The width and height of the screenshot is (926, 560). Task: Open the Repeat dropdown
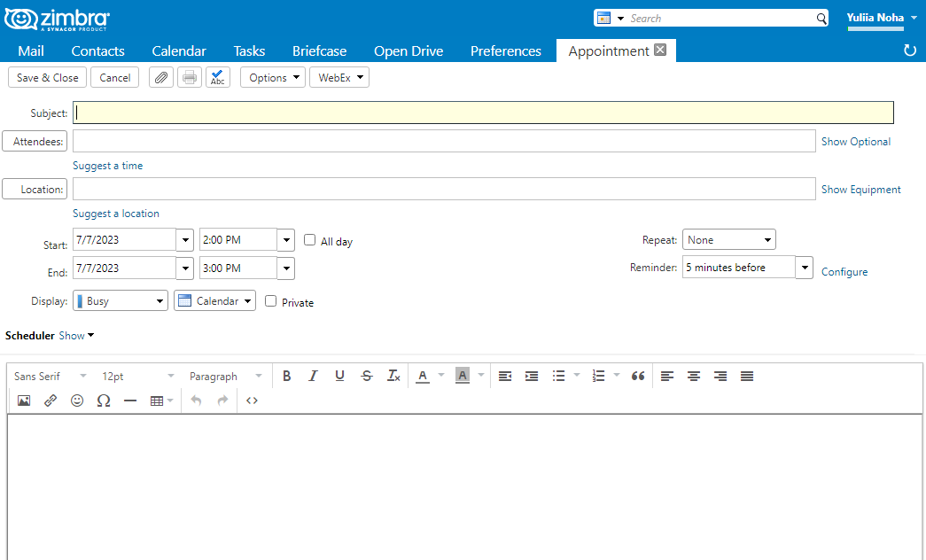pyautogui.click(x=729, y=240)
